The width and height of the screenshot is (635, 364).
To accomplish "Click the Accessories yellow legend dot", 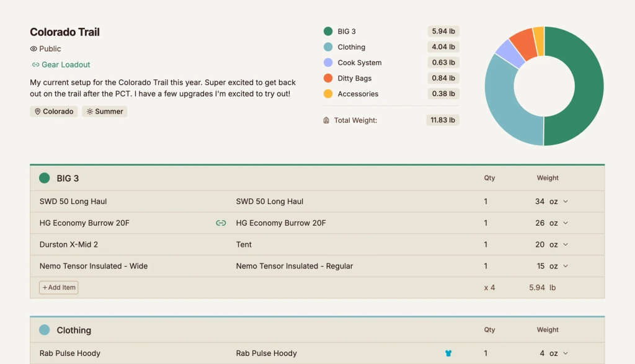I will click(328, 94).
